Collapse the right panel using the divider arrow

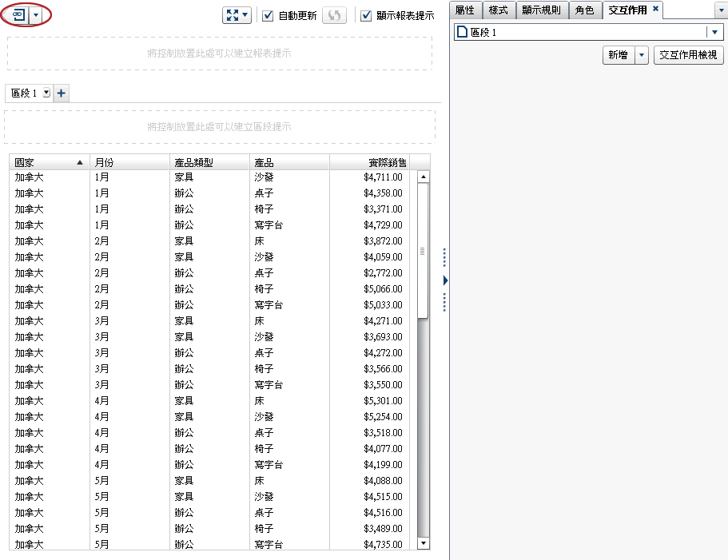(445, 280)
